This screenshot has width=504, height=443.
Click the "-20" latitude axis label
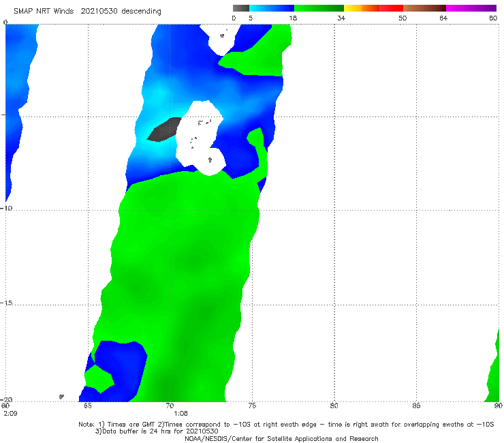coord(6,399)
